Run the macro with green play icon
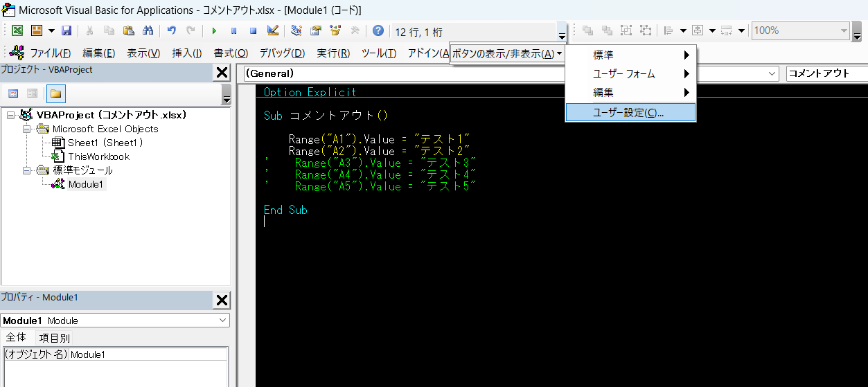This screenshot has width=868, height=387. point(214,30)
